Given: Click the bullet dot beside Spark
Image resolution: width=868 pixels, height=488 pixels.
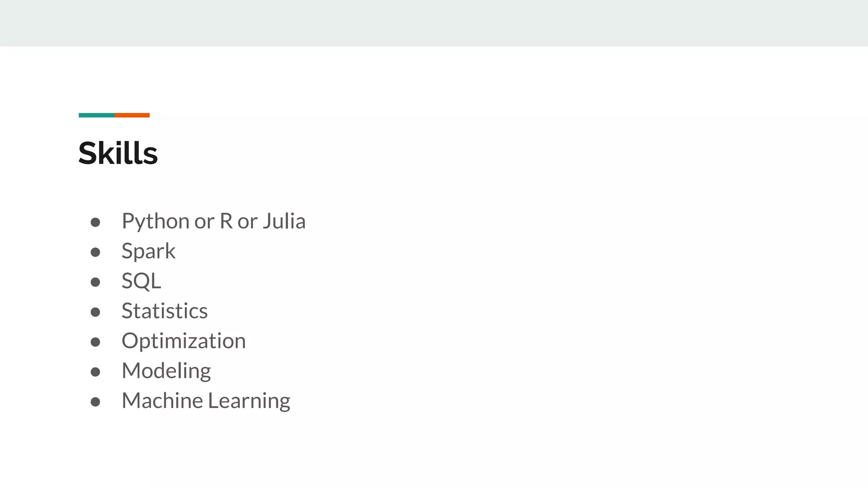Looking at the screenshot, I should click(x=95, y=252).
